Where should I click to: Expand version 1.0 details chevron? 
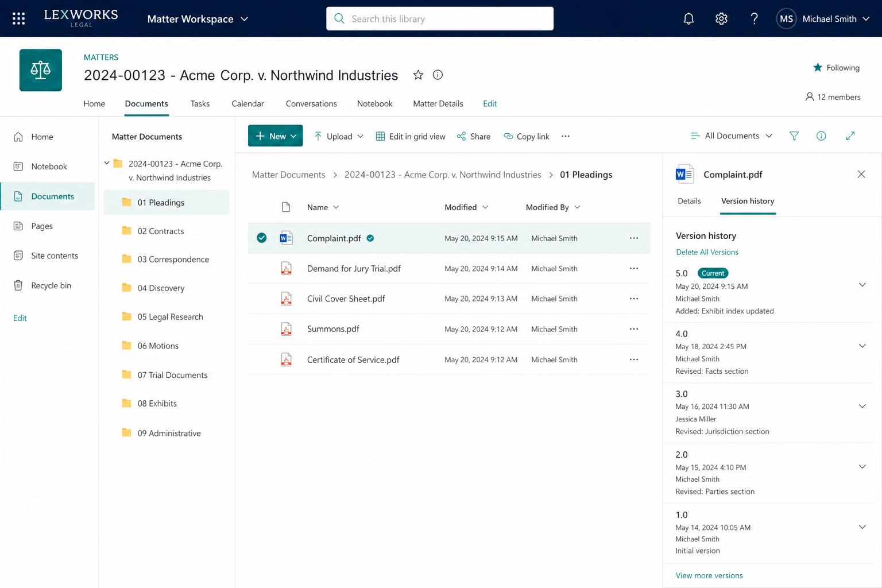coord(862,527)
